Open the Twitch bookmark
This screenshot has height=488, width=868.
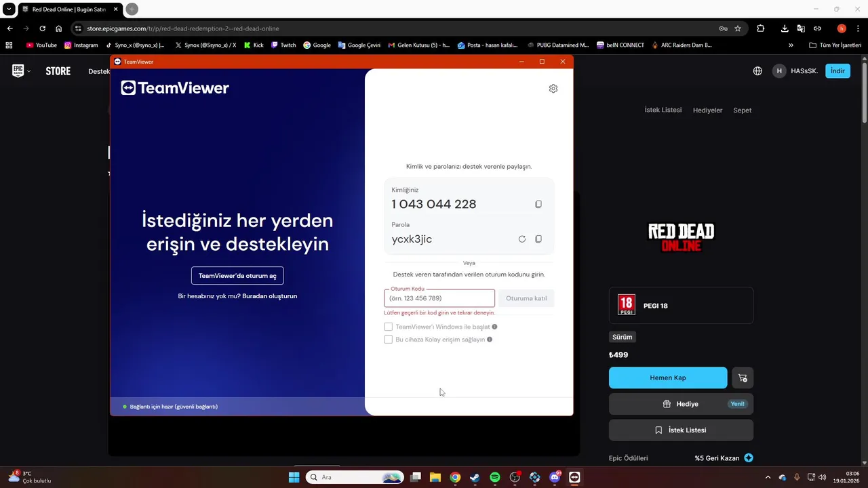(x=283, y=45)
